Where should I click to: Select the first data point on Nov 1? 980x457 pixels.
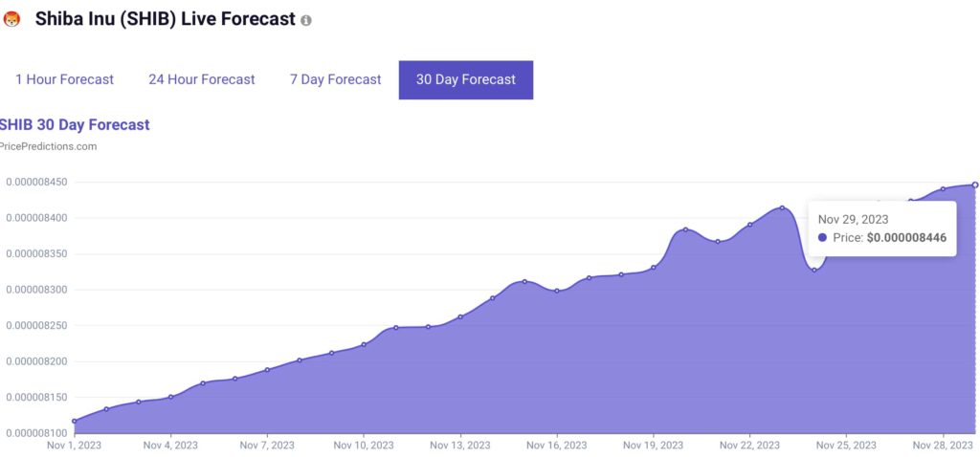74,421
